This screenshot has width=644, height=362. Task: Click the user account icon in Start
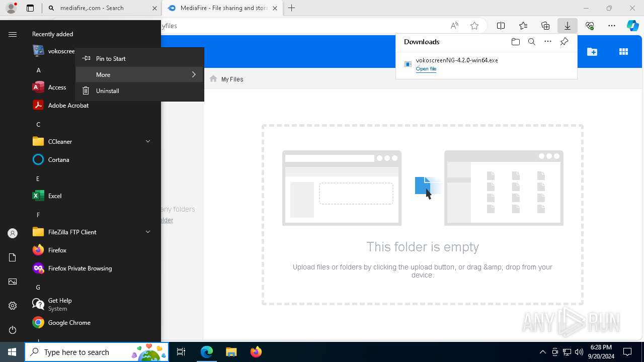(13, 233)
